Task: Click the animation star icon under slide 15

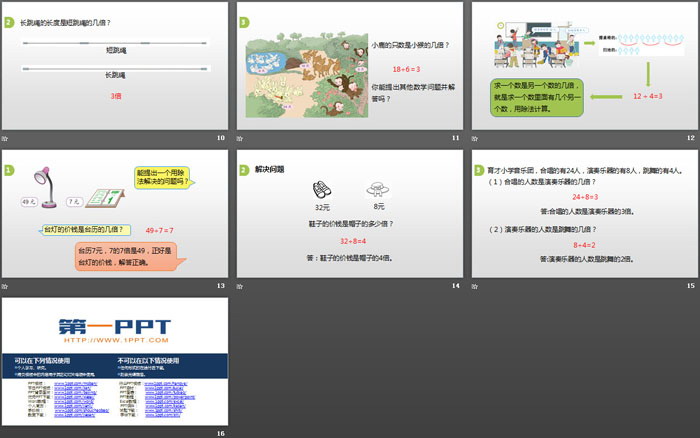Action: click(474, 286)
